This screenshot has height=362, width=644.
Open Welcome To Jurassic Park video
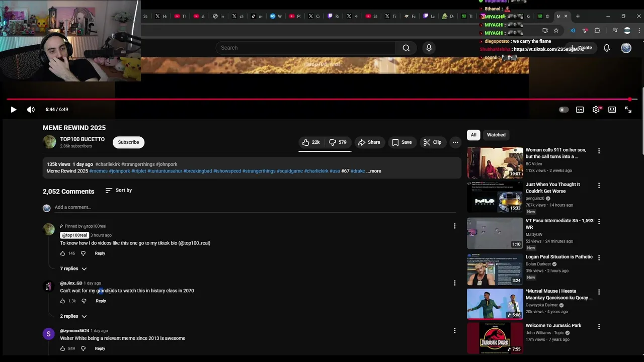(553, 326)
